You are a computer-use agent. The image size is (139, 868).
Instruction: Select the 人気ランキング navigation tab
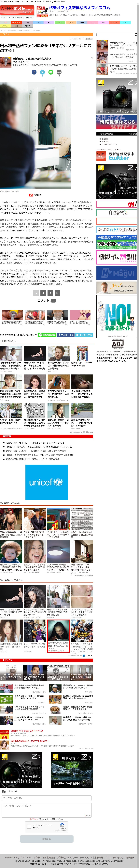(x=16, y=22)
